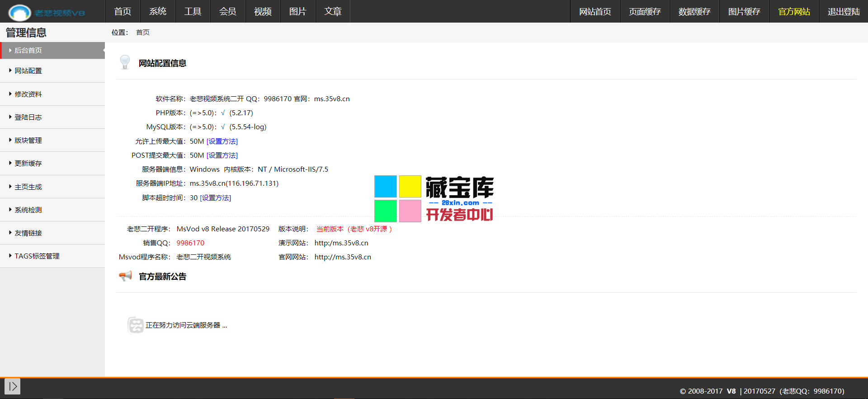868x399 pixels.
Task: Click the sidebar collapse arrow icon
Action: point(13,386)
